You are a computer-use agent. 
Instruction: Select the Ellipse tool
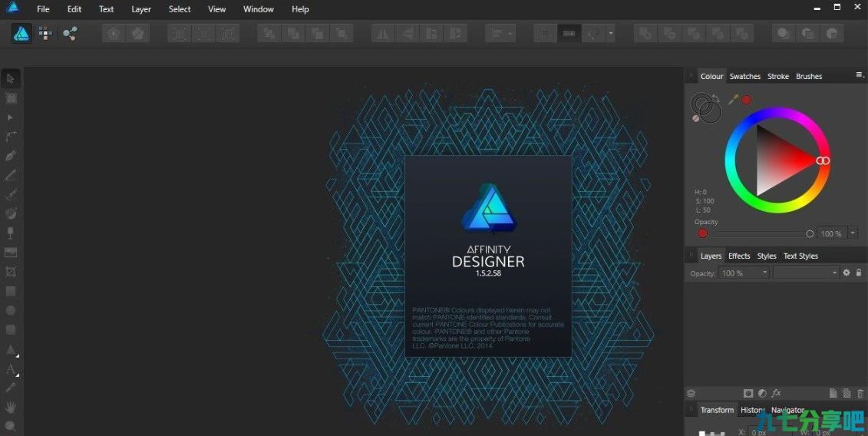[11, 310]
